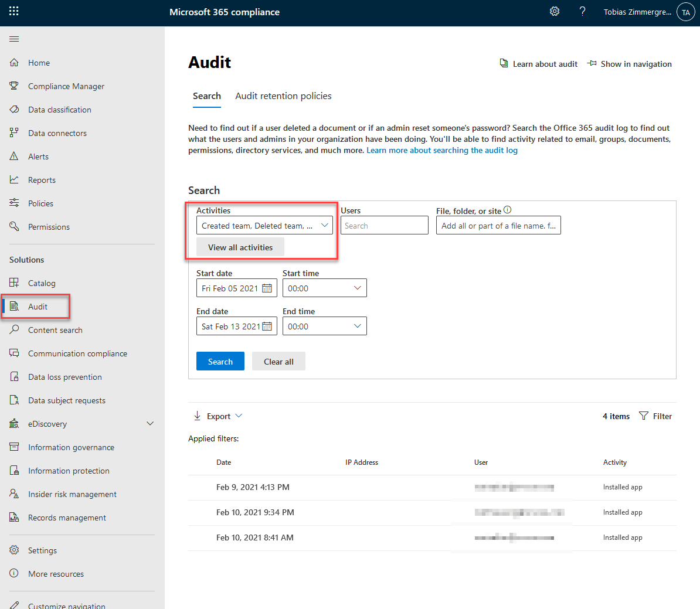Follow Learn more about searching audit log link

(x=442, y=151)
